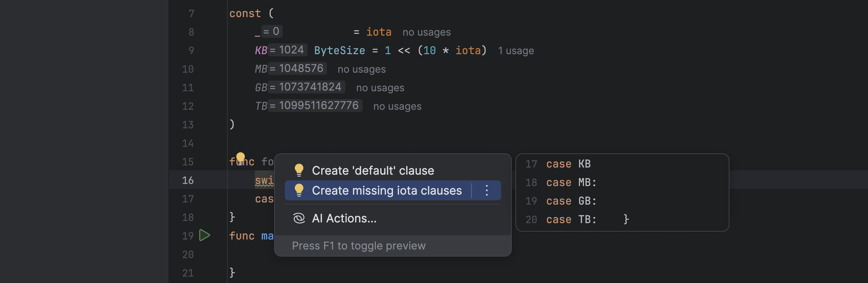Select 'Create 'default' clause' action

[373, 170]
